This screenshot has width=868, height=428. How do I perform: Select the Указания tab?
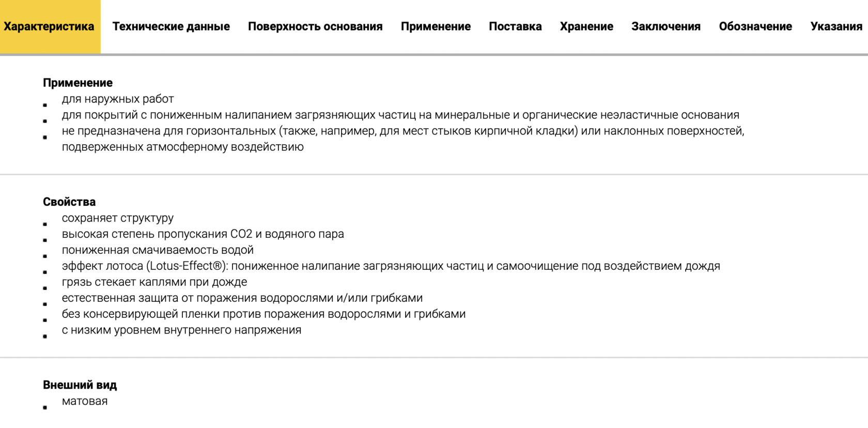(x=836, y=26)
